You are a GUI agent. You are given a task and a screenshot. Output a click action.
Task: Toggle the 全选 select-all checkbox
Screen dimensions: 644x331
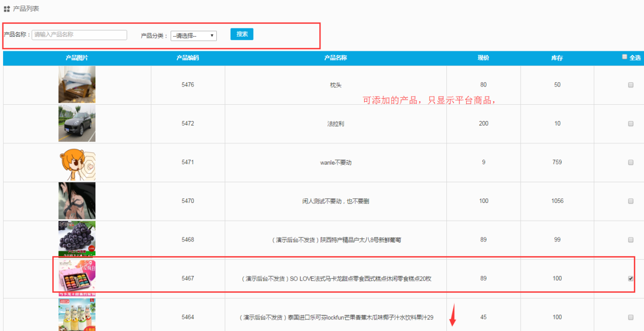pyautogui.click(x=625, y=57)
